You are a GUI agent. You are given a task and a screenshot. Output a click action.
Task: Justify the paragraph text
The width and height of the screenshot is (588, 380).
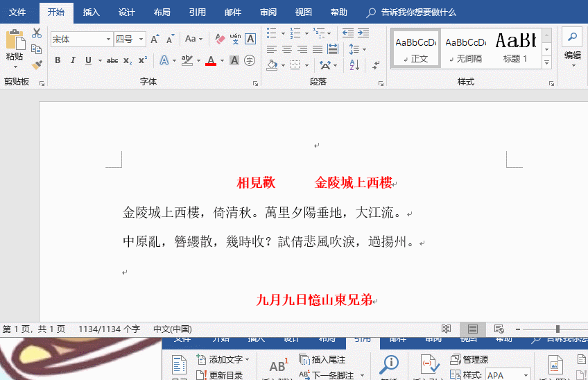(x=318, y=49)
